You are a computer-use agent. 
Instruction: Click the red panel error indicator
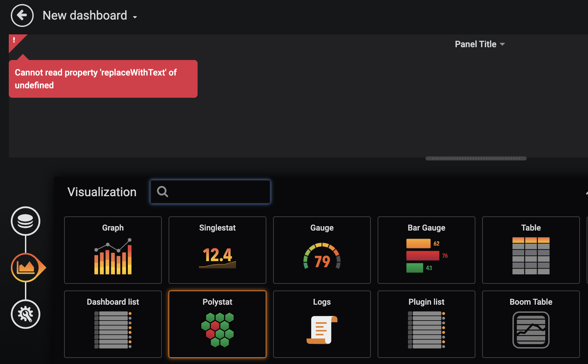[x=14, y=40]
